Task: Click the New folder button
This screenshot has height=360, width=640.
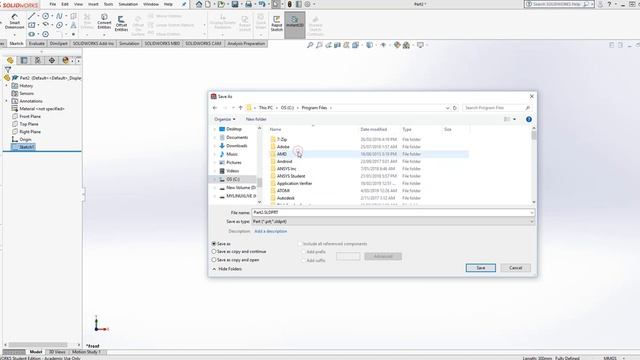Action: (x=256, y=119)
